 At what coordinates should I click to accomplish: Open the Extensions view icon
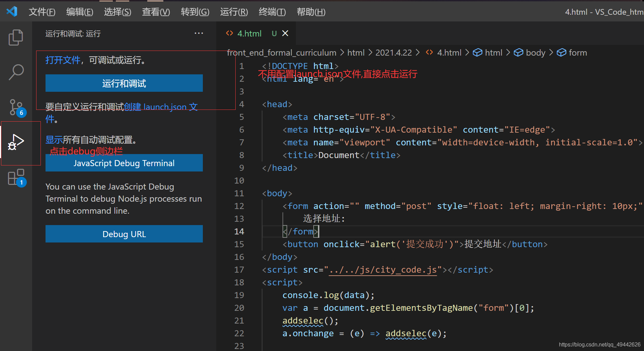click(17, 178)
